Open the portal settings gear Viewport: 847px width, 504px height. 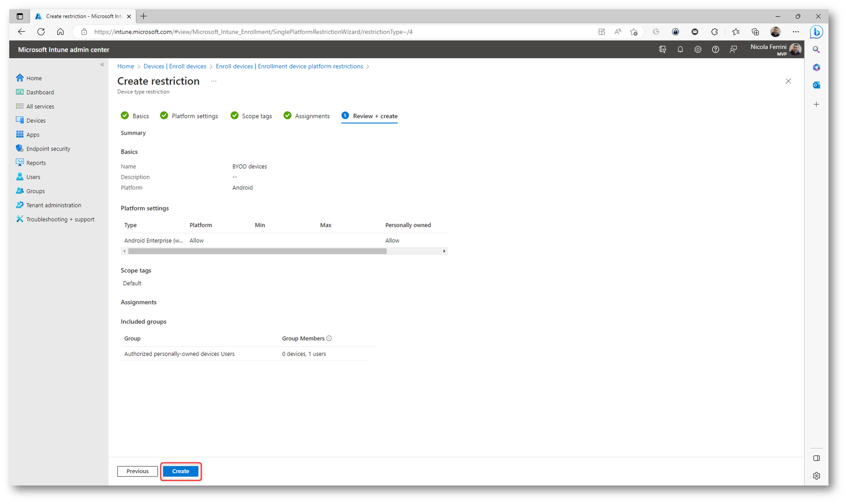pos(698,50)
